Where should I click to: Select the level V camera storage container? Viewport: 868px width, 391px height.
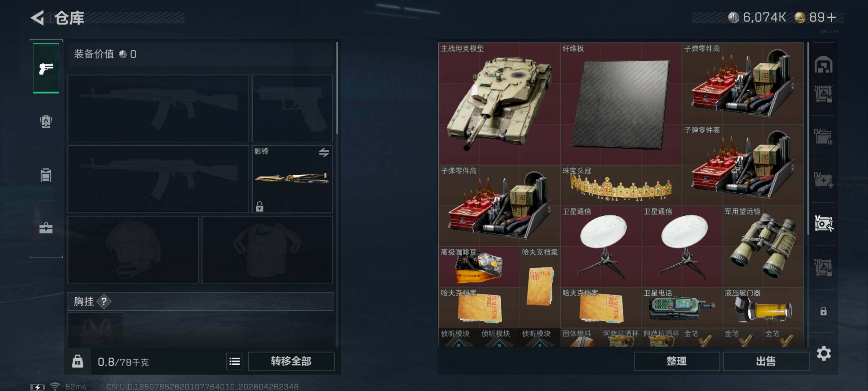click(824, 223)
